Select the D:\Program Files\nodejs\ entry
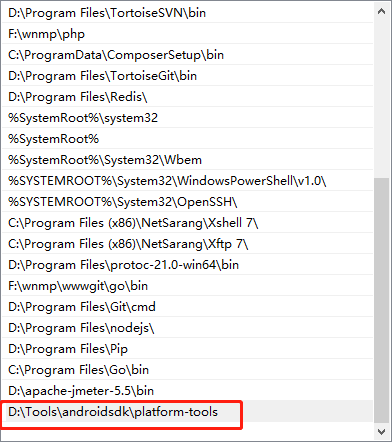The height and width of the screenshot is (442, 392). click(x=187, y=328)
